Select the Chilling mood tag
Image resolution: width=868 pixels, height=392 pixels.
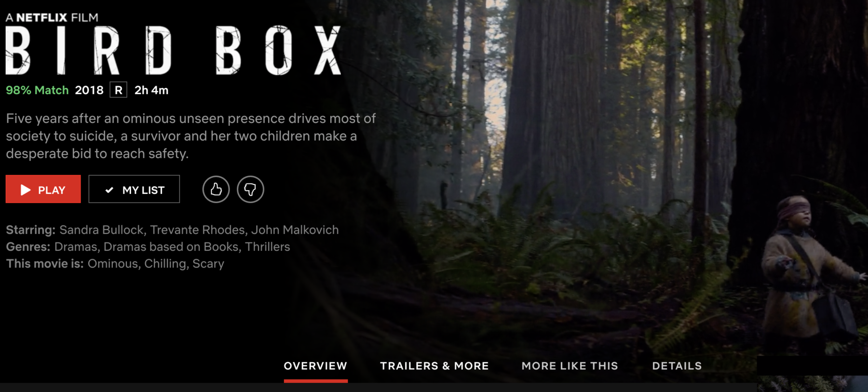pyautogui.click(x=165, y=264)
